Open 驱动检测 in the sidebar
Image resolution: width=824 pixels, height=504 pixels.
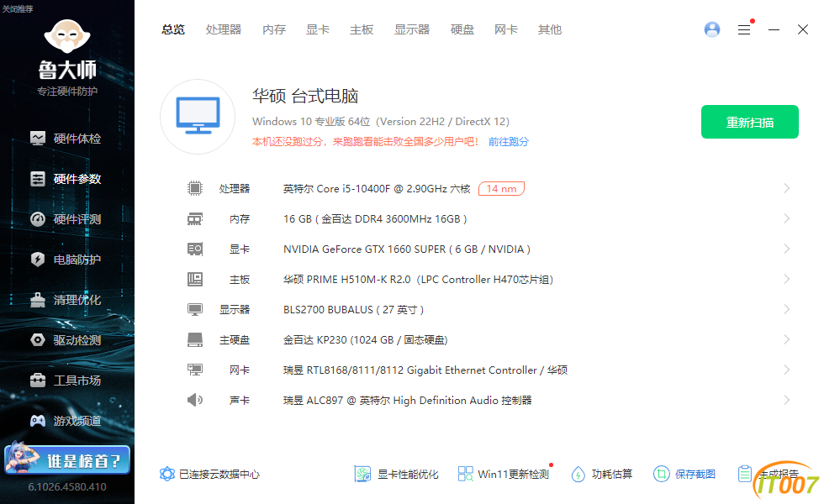(x=66, y=340)
